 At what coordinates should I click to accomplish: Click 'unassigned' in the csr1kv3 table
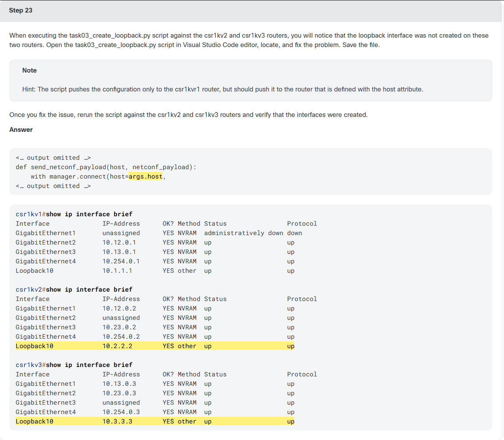(x=121, y=403)
